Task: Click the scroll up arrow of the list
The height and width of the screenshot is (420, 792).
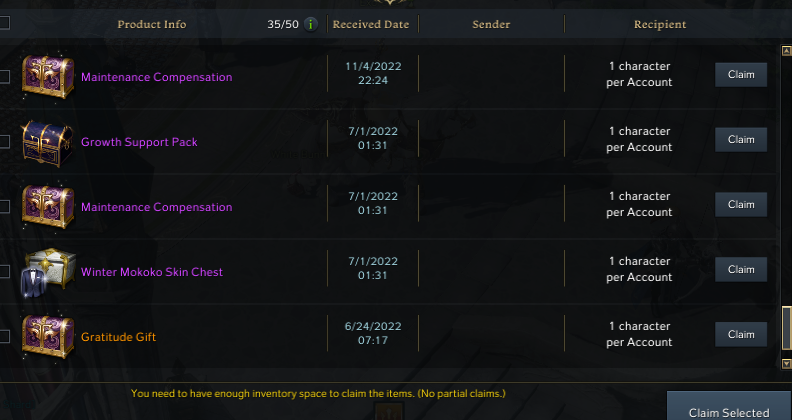Action: [786, 50]
